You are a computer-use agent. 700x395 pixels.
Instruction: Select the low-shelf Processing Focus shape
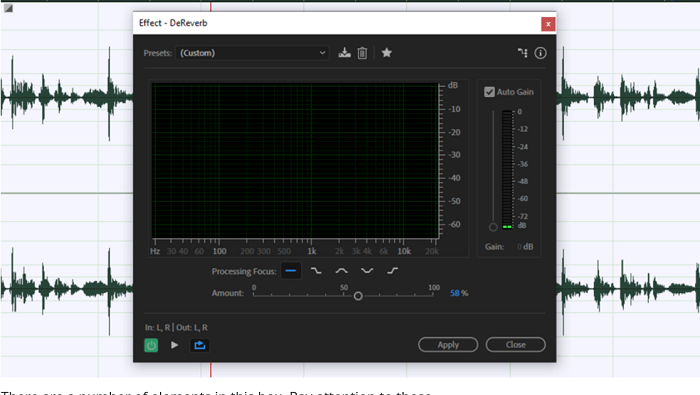(x=316, y=271)
